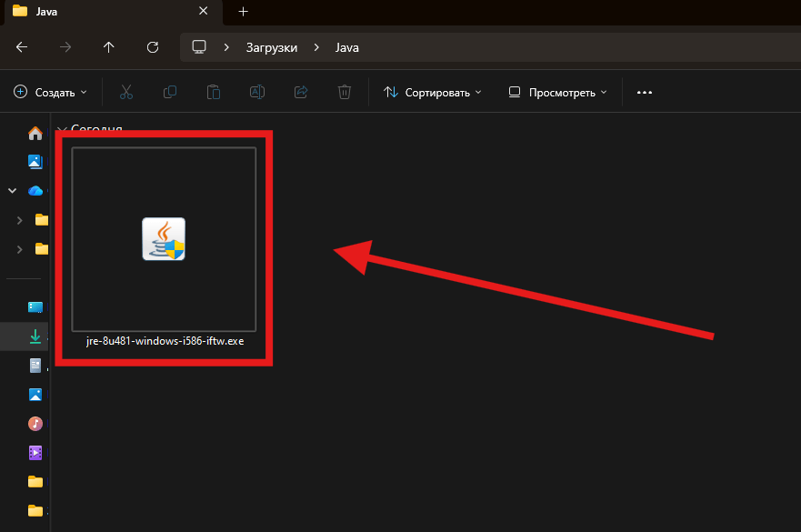Open Pictures below Documents in sidebar
Image resolution: width=801 pixels, height=532 pixels.
[35, 395]
